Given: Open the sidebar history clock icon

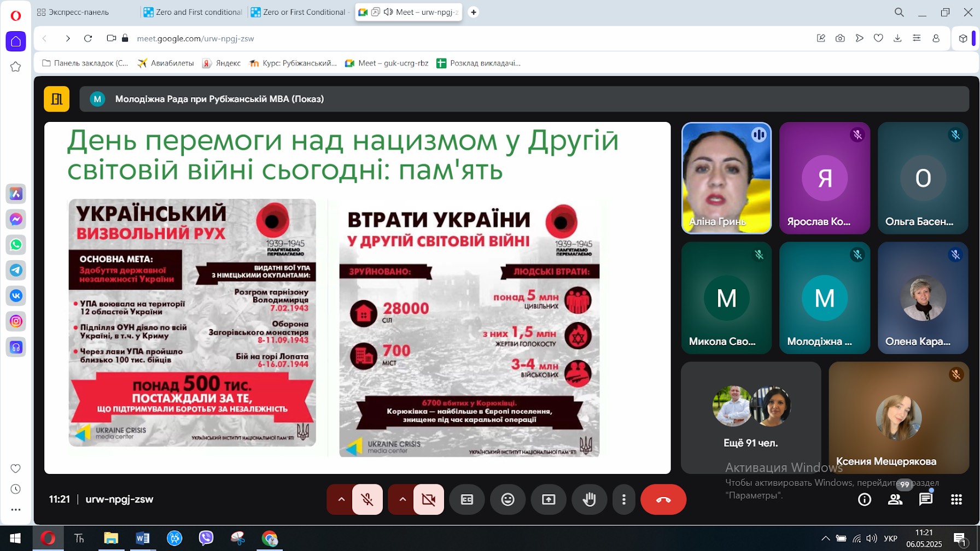Looking at the screenshot, I should 16,489.
